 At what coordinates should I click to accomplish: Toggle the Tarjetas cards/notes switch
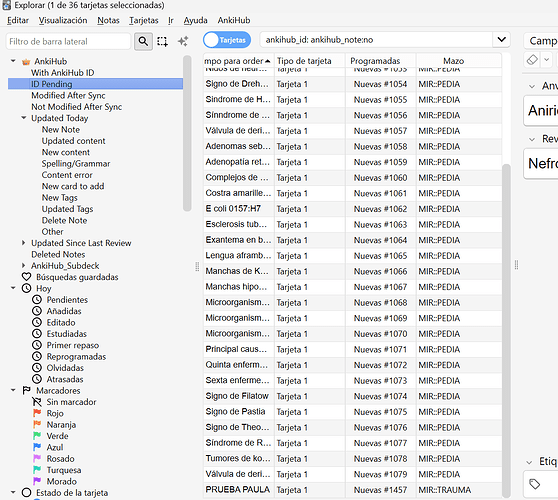click(x=227, y=40)
